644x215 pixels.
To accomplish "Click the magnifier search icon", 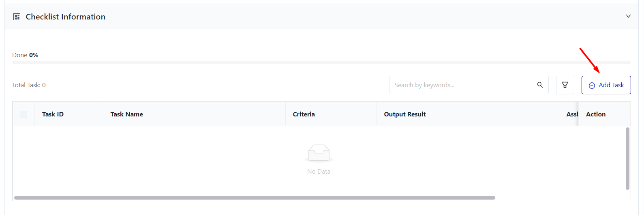I will click(540, 85).
